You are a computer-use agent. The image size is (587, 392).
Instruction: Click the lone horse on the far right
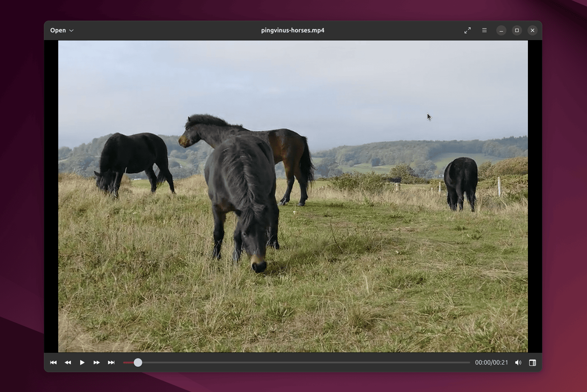click(461, 184)
